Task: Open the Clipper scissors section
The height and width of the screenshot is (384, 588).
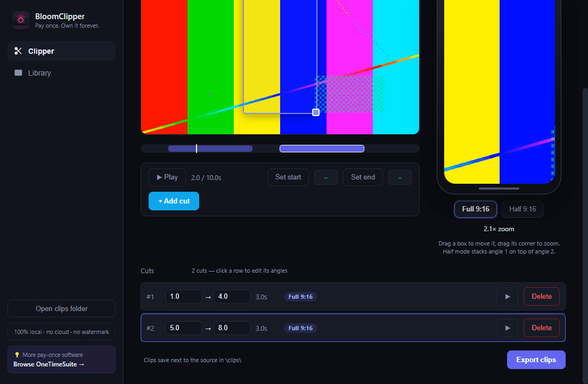Action: (x=61, y=51)
